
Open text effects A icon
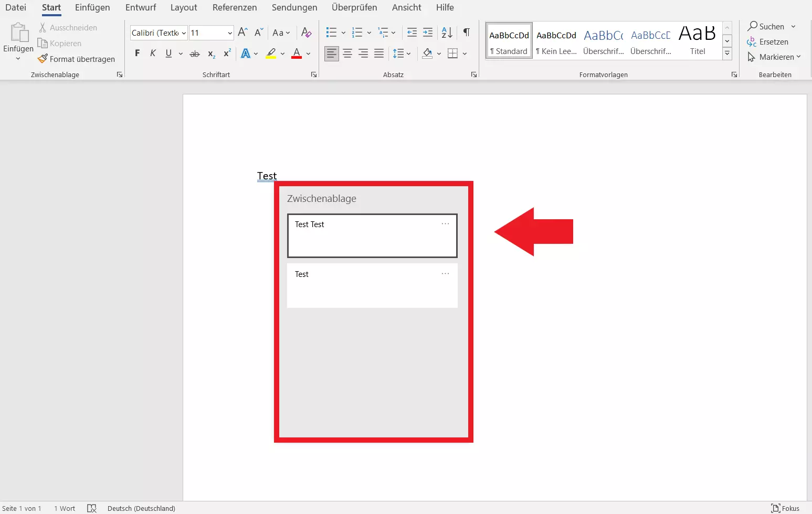click(x=245, y=53)
